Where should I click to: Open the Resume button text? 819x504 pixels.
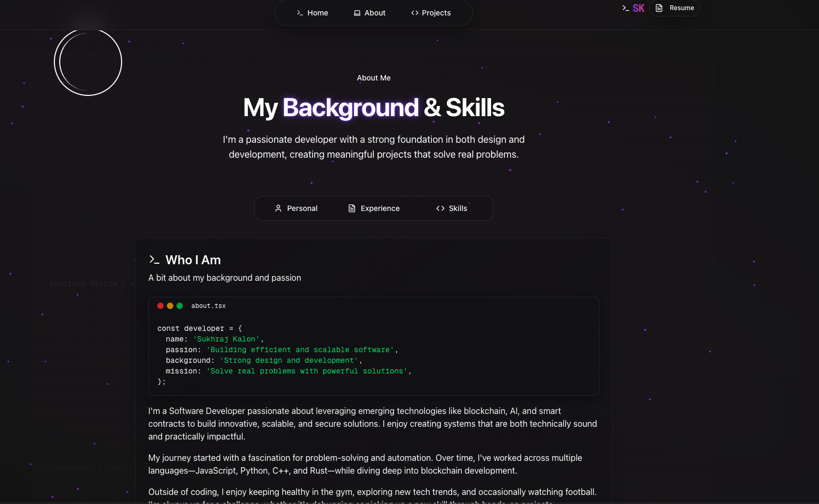681,8
